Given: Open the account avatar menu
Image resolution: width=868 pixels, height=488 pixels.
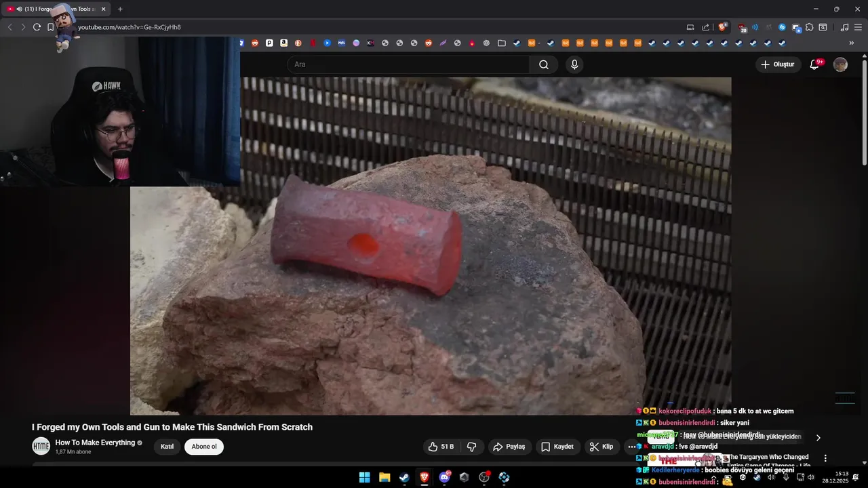Looking at the screenshot, I should click(840, 64).
